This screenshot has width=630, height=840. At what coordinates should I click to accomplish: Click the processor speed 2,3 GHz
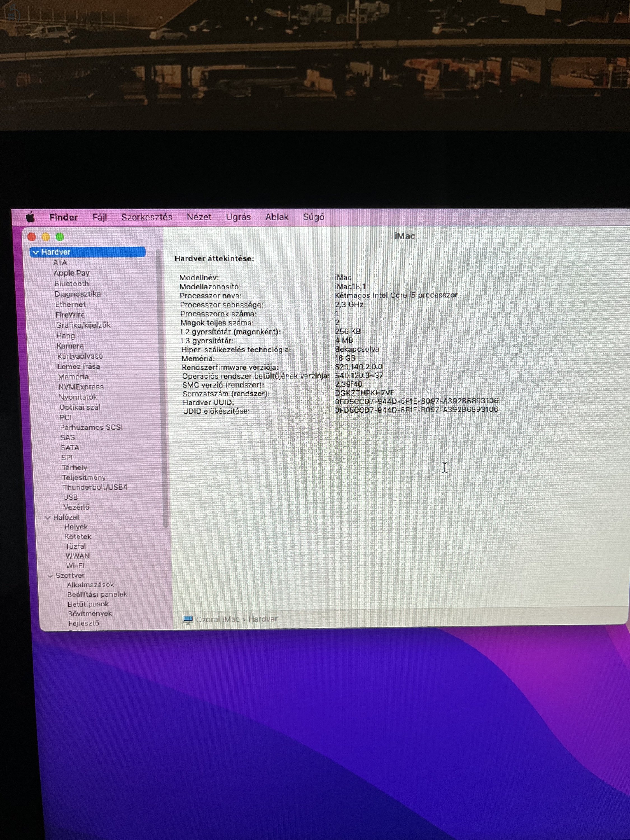click(x=349, y=305)
